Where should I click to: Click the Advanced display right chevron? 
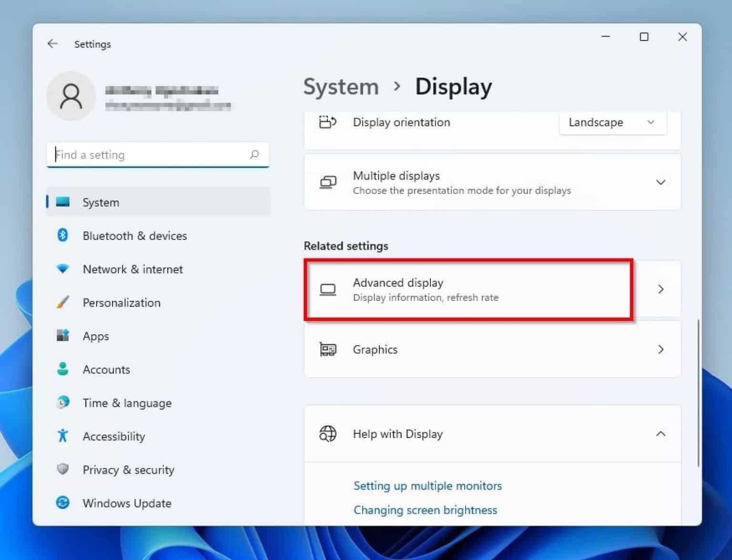pos(661,289)
